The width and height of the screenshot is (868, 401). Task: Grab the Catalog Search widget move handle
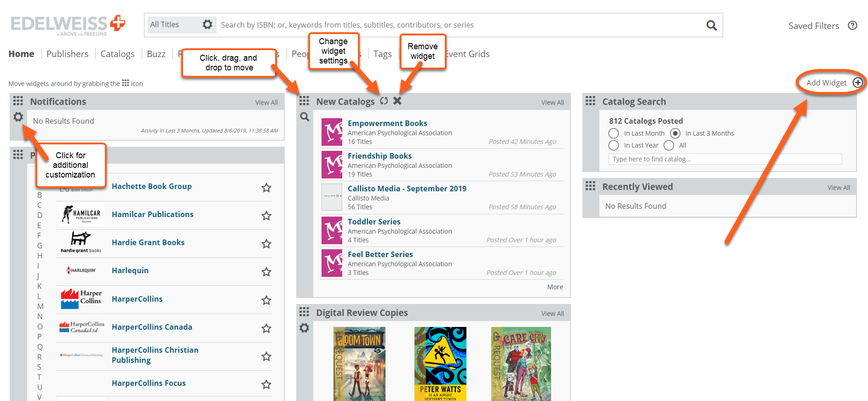pos(590,101)
